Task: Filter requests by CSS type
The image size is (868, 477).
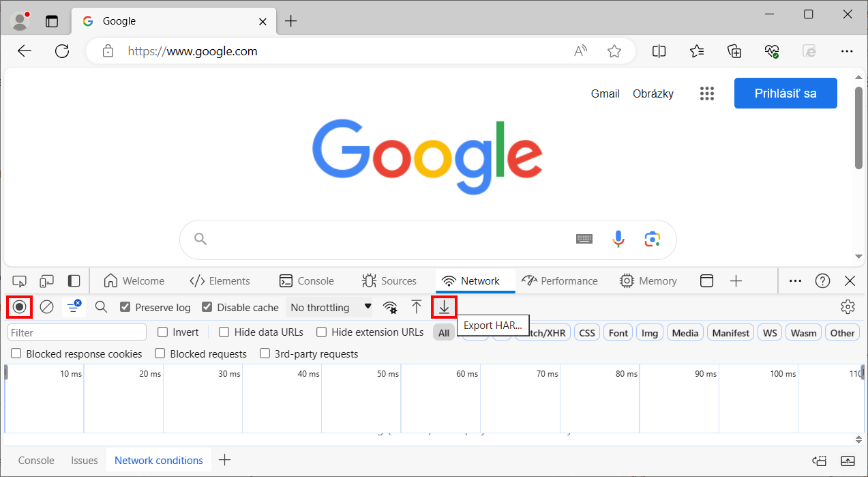Action: click(587, 333)
